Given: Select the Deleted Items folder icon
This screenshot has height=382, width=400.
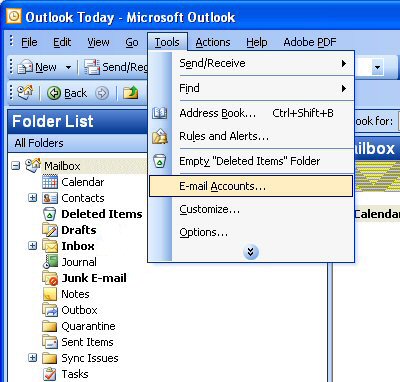Looking at the screenshot, I should (x=50, y=214).
